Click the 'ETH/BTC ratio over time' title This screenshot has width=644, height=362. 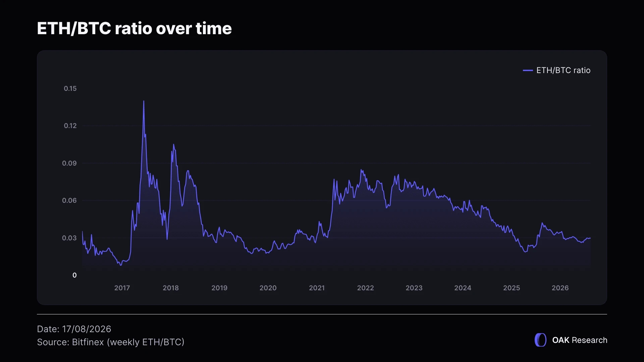click(x=134, y=28)
